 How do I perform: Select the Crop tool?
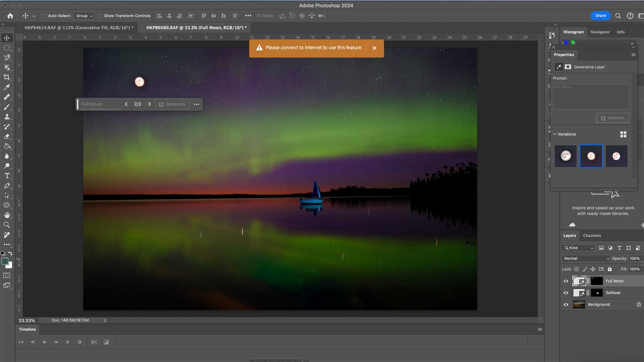point(7,77)
